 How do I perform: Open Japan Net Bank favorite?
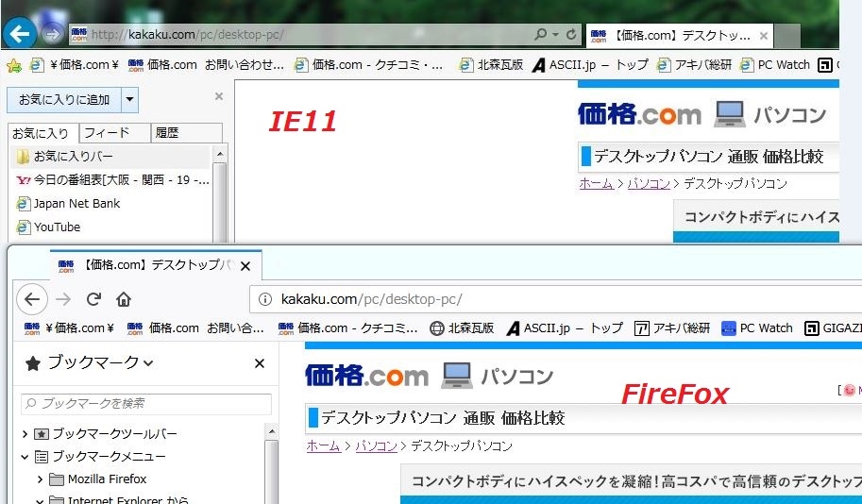pos(69,204)
